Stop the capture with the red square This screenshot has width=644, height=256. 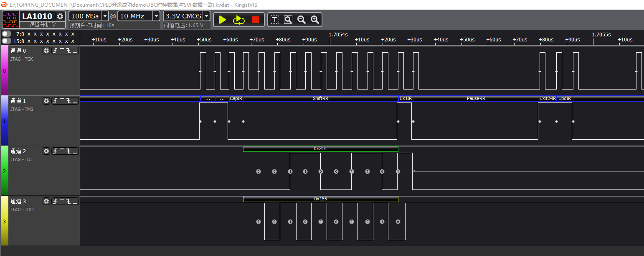(256, 20)
